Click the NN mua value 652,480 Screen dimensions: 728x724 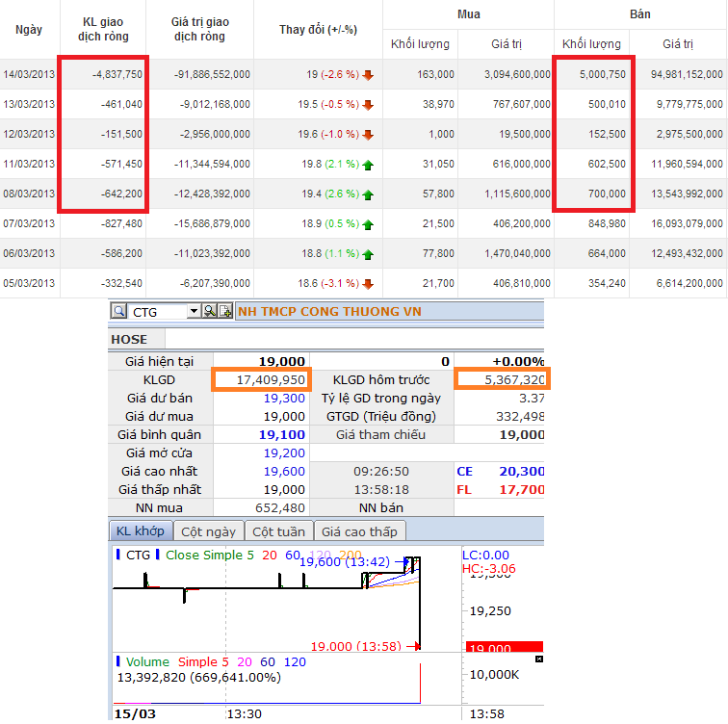(280, 508)
